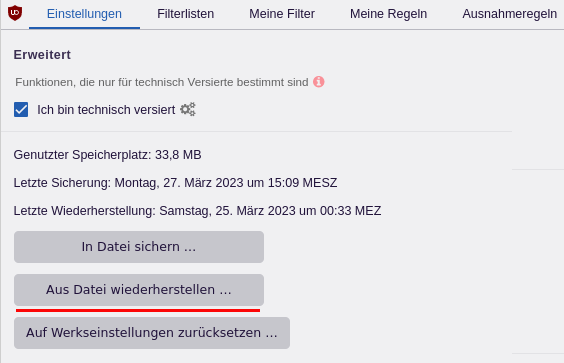Viewport: 564px width, 363px height.
Task: Click the divider line below the checkbox
Action: [x=256, y=131]
